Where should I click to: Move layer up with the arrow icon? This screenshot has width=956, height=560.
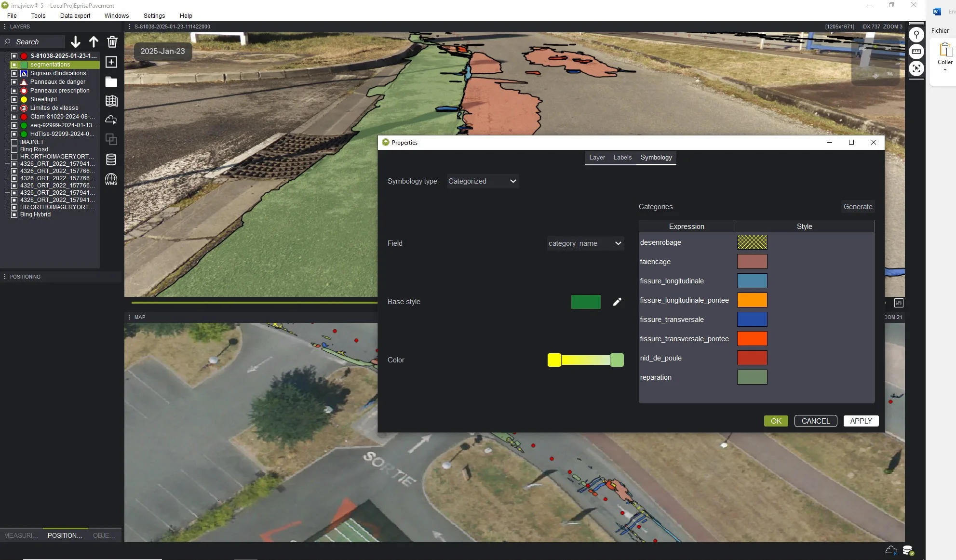pos(94,42)
